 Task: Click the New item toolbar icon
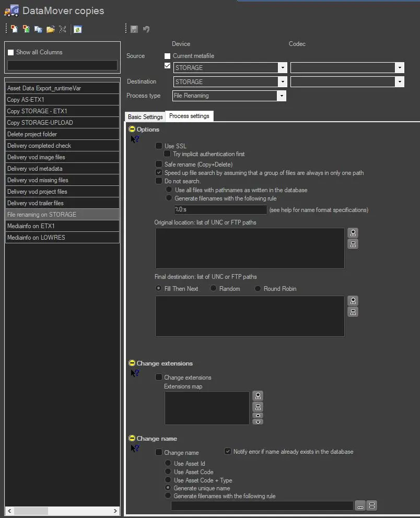pos(14,29)
